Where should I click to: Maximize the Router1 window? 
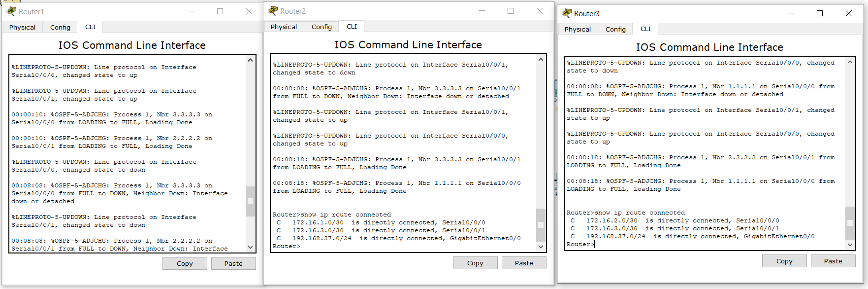click(220, 11)
